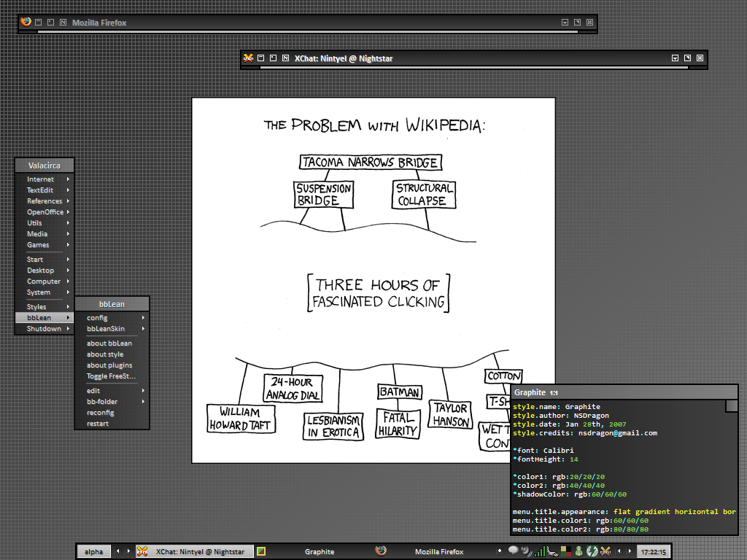
Task: Click the 17:22:15 clock on the taskbar
Action: pos(653,552)
